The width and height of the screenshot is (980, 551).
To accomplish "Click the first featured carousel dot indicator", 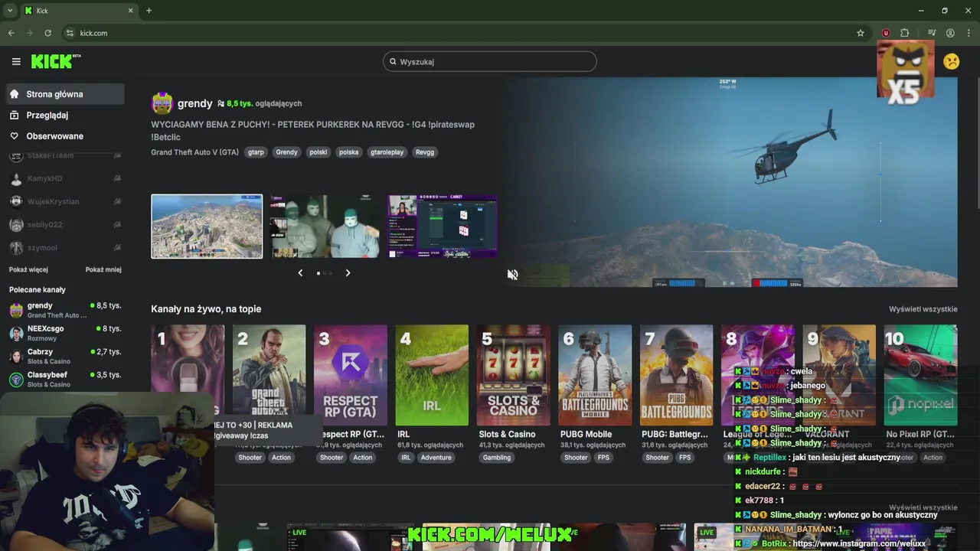I will [318, 273].
